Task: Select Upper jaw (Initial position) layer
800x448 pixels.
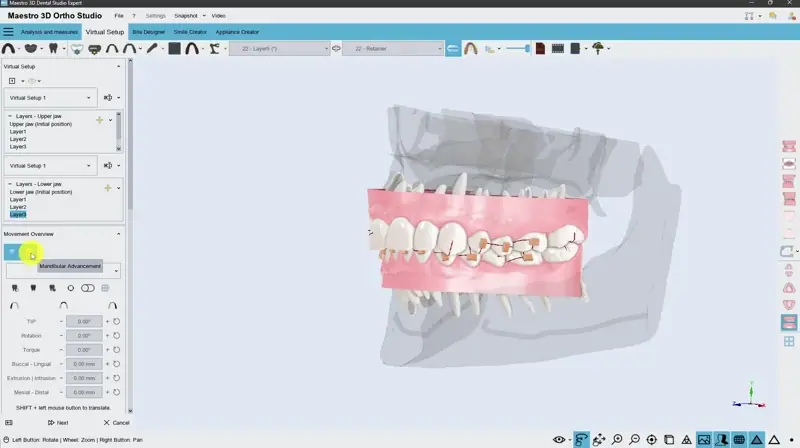Action: 41,124
